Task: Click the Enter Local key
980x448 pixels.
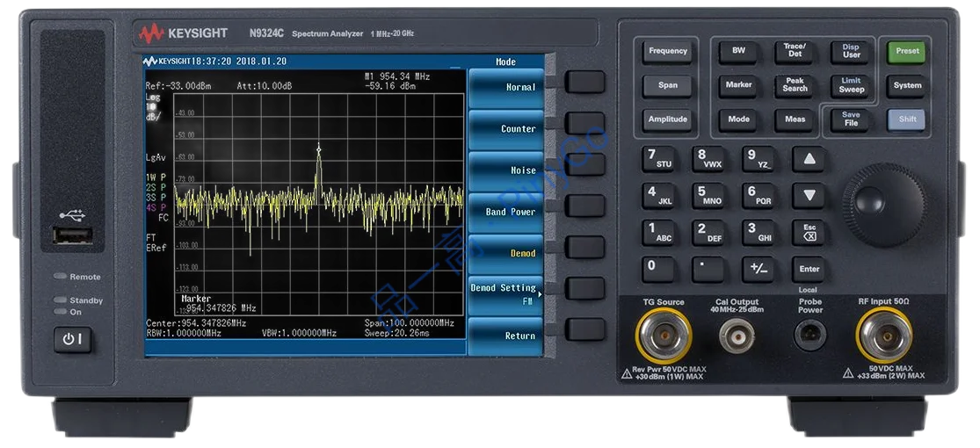Action: [x=808, y=270]
